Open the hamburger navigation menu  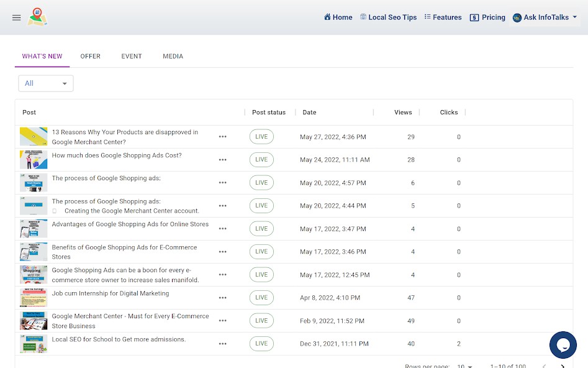pyautogui.click(x=17, y=17)
